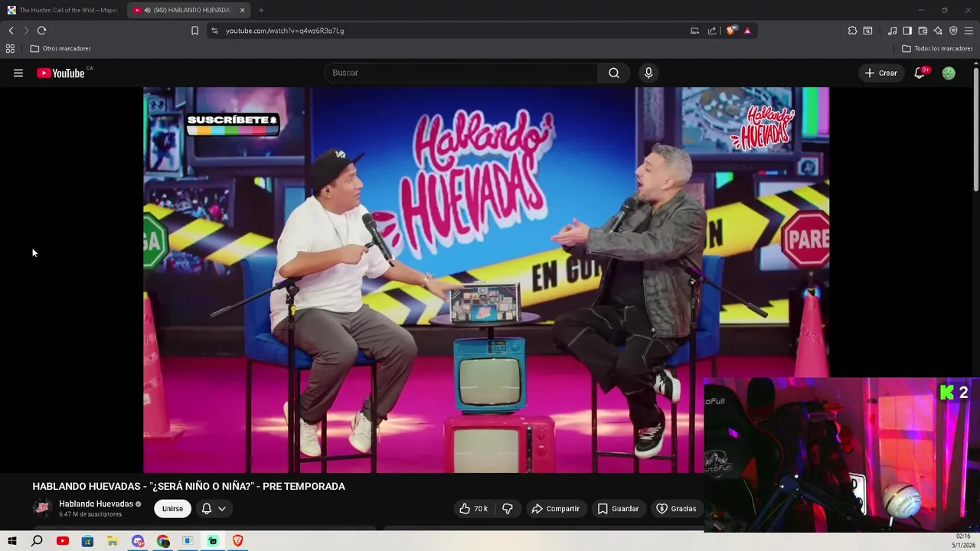980x551 pixels.
Task: Open Hablando Huevadas channel avatar
Action: (x=43, y=508)
